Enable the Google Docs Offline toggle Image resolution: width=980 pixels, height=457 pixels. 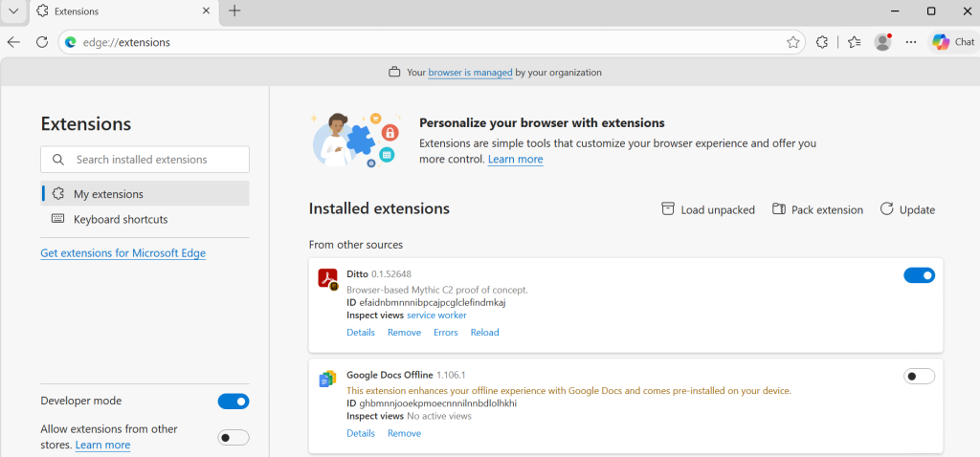(920, 377)
